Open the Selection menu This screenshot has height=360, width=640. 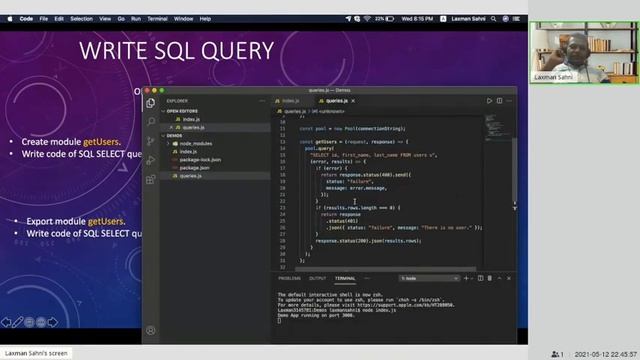(81, 19)
